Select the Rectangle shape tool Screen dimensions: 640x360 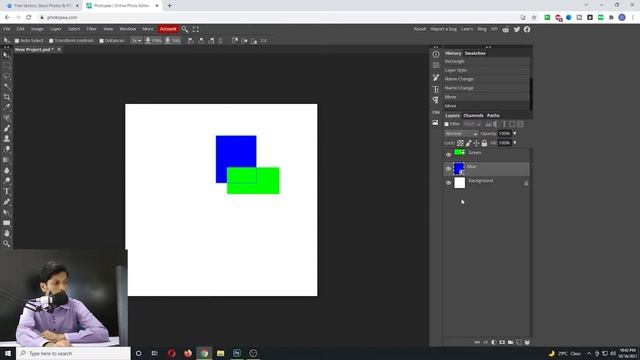click(7, 223)
